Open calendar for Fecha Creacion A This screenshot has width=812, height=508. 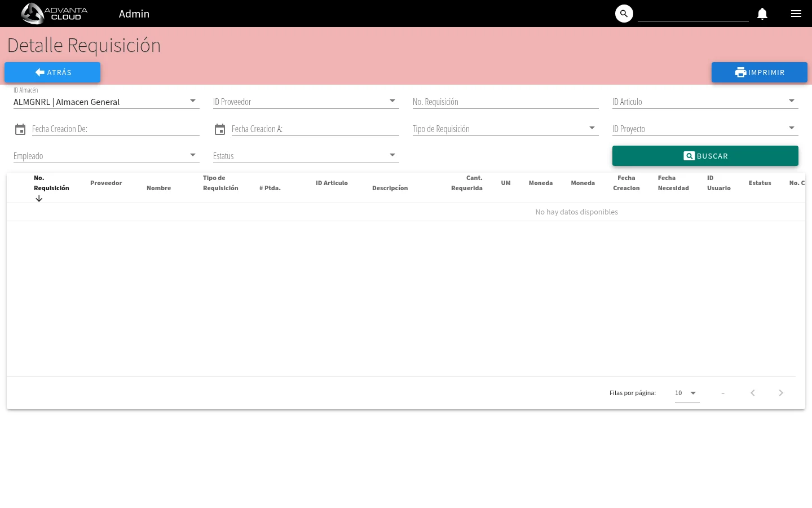point(220,129)
